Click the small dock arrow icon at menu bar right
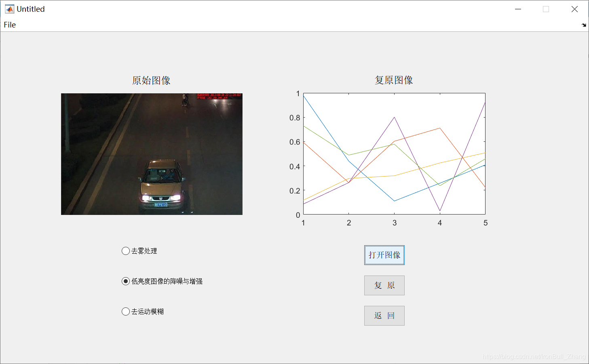Screen dimensions: 589x364 (584, 25)
